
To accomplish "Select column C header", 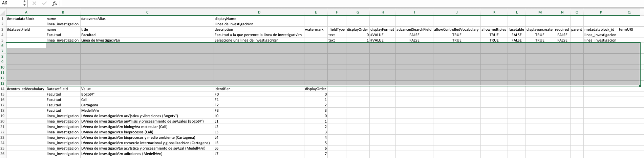I will click(x=147, y=12).
